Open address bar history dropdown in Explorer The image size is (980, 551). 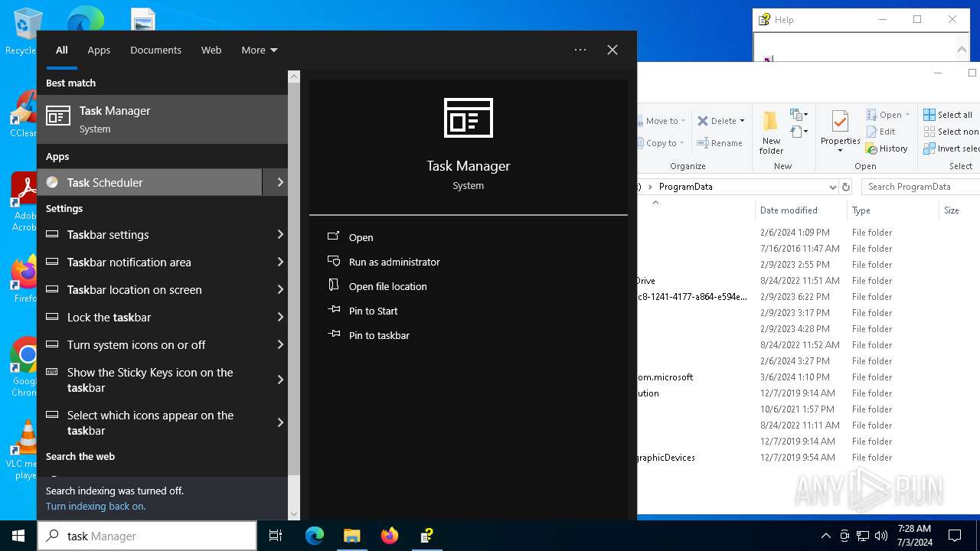832,187
